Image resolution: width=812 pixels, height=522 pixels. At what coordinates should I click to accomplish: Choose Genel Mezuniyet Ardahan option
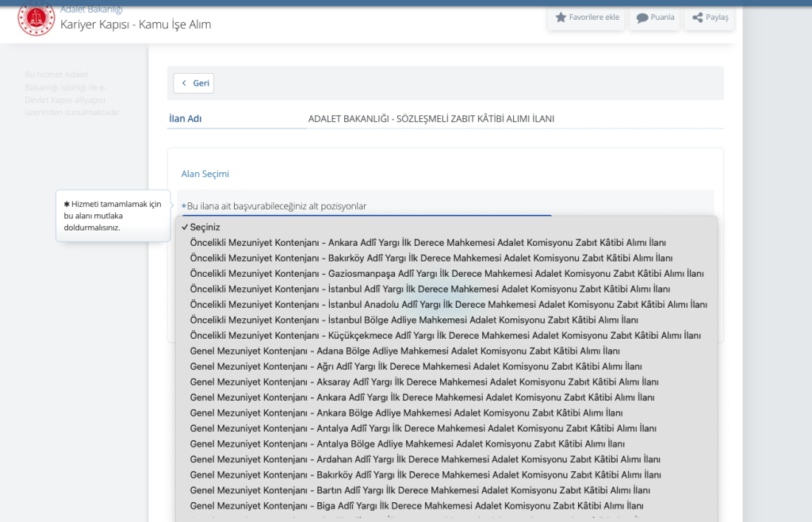click(x=425, y=459)
